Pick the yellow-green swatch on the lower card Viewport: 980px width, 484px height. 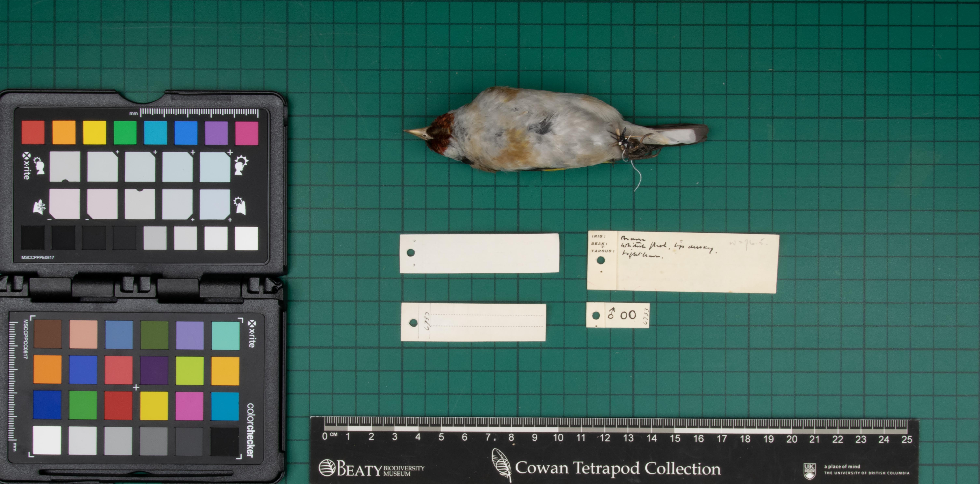[190, 371]
